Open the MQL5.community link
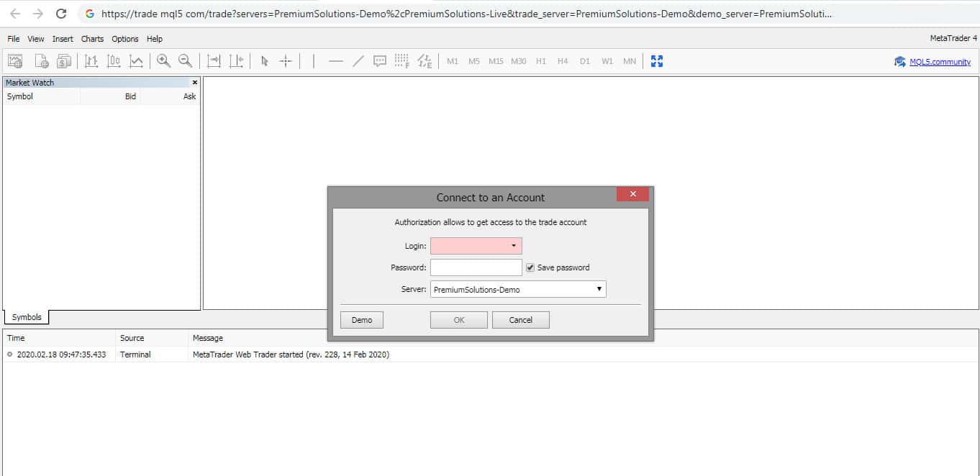 click(940, 62)
